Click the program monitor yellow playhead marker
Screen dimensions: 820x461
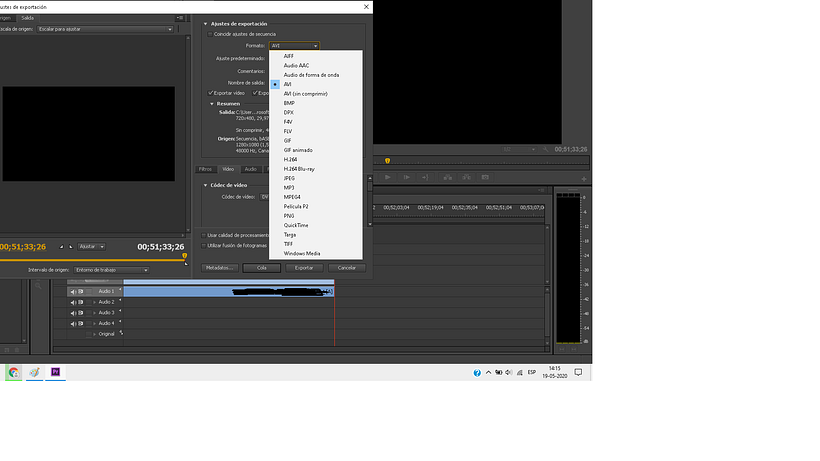tap(388, 161)
